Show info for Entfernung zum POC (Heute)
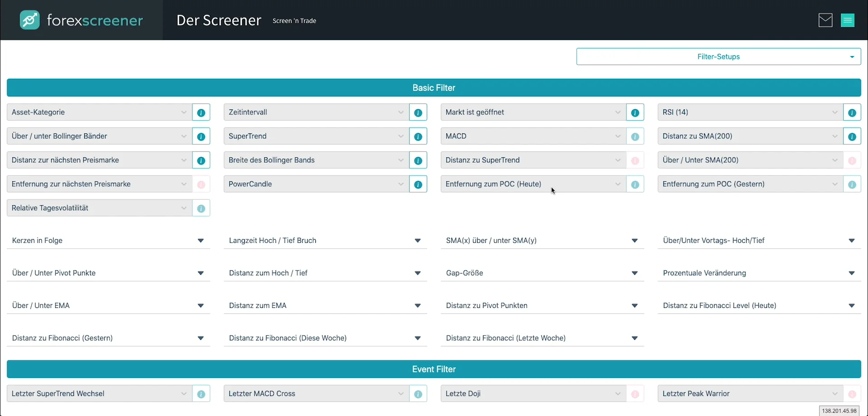This screenshot has height=416, width=868. click(x=635, y=184)
